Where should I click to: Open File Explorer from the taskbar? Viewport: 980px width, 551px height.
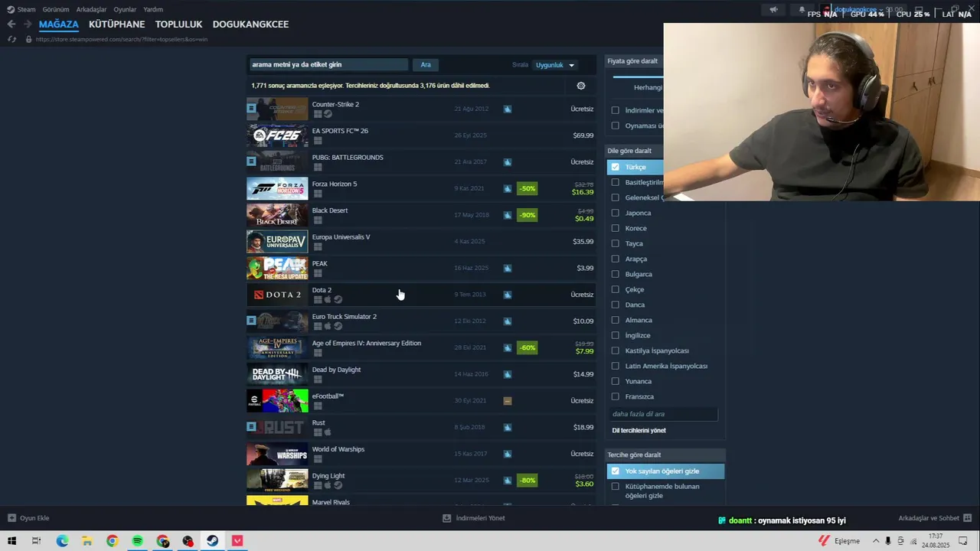tap(87, 541)
